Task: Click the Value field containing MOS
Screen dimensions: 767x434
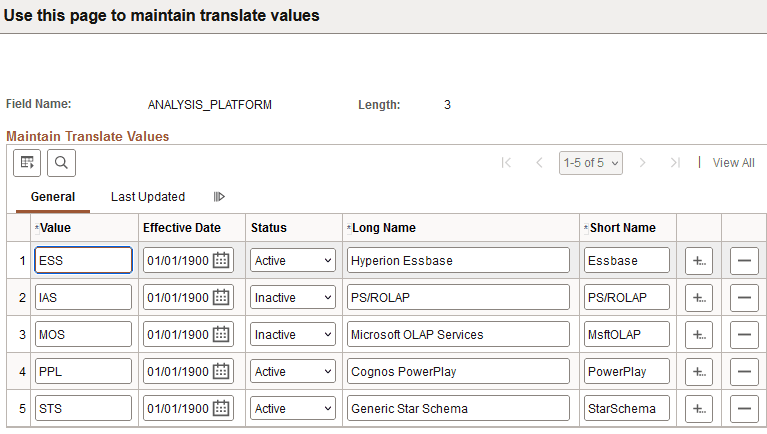Action: click(x=83, y=334)
